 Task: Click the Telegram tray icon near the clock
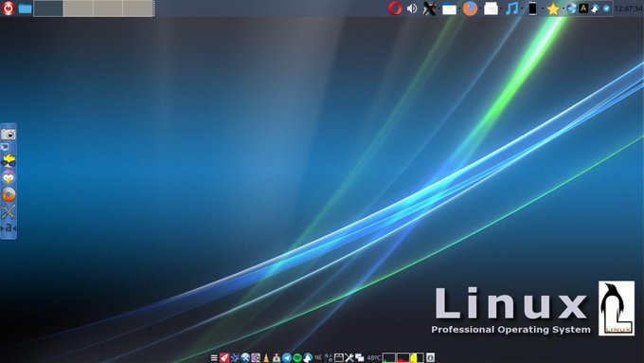pos(606,9)
